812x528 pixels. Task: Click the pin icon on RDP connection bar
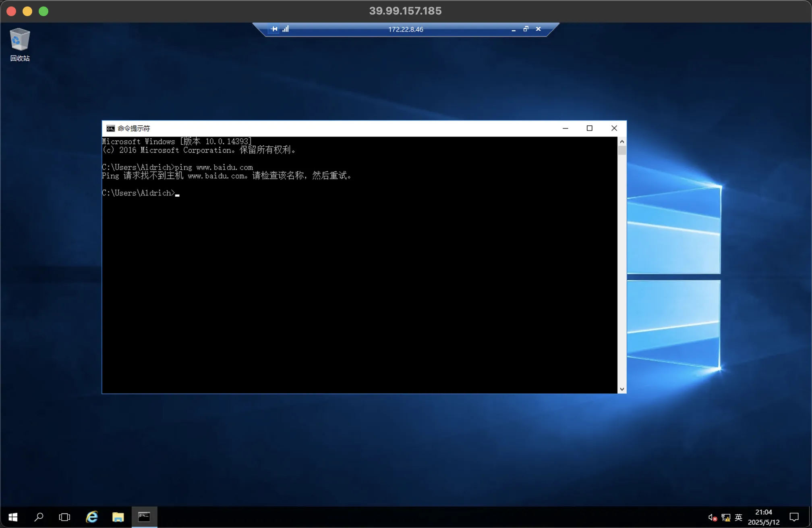(274, 29)
